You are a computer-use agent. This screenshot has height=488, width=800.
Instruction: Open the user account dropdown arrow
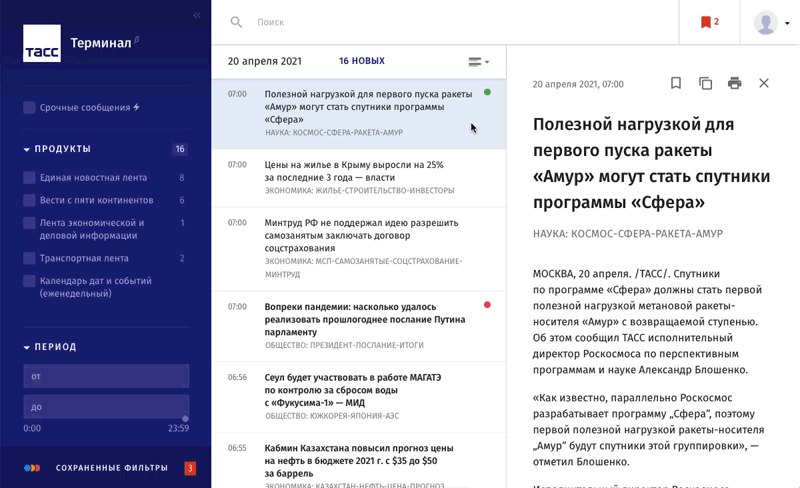[x=787, y=23]
